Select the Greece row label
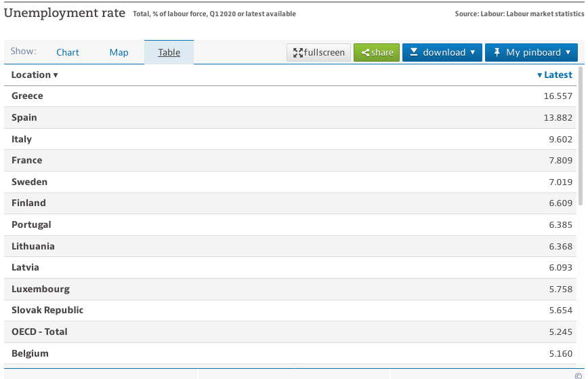The width and height of the screenshot is (588, 379). 27,96
